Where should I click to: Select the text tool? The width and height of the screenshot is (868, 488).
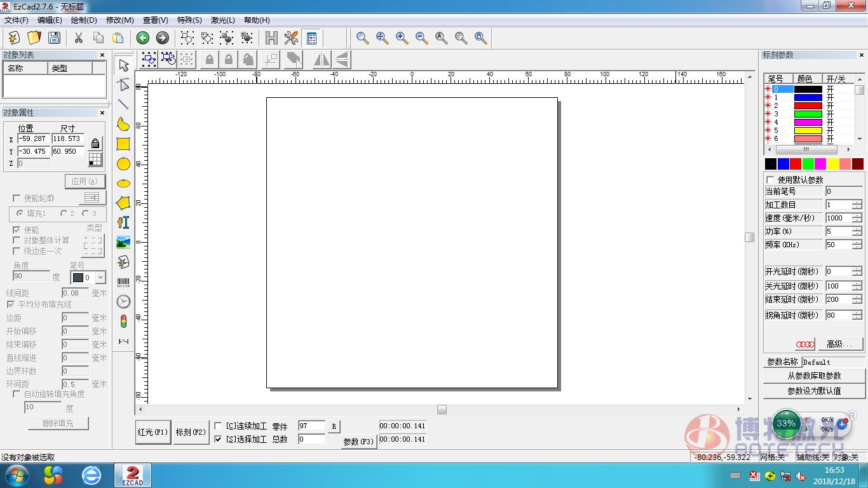point(123,222)
